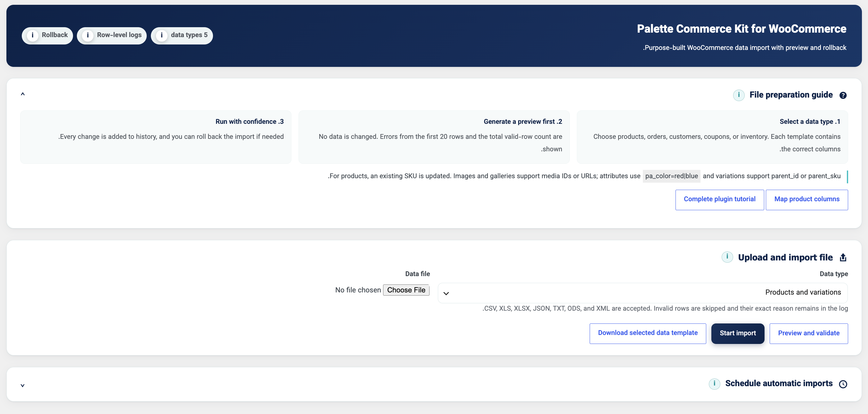Collapse the File preparation guide section
868x414 pixels.
point(22,94)
